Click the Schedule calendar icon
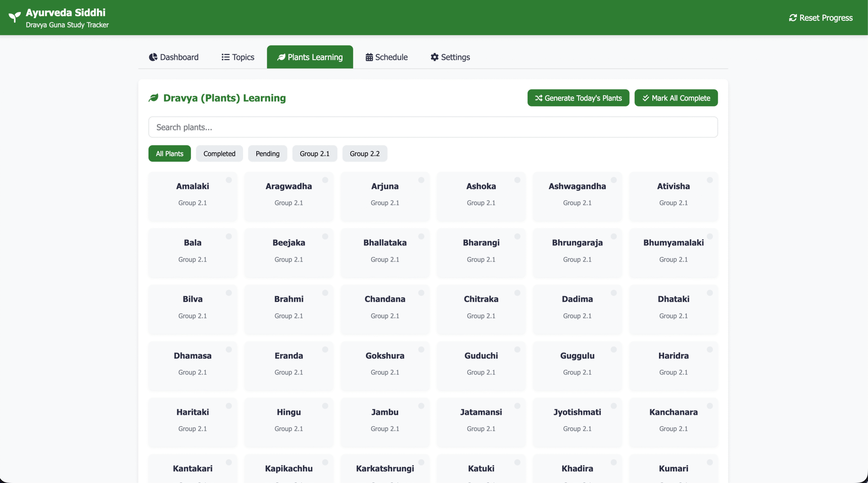 click(369, 57)
